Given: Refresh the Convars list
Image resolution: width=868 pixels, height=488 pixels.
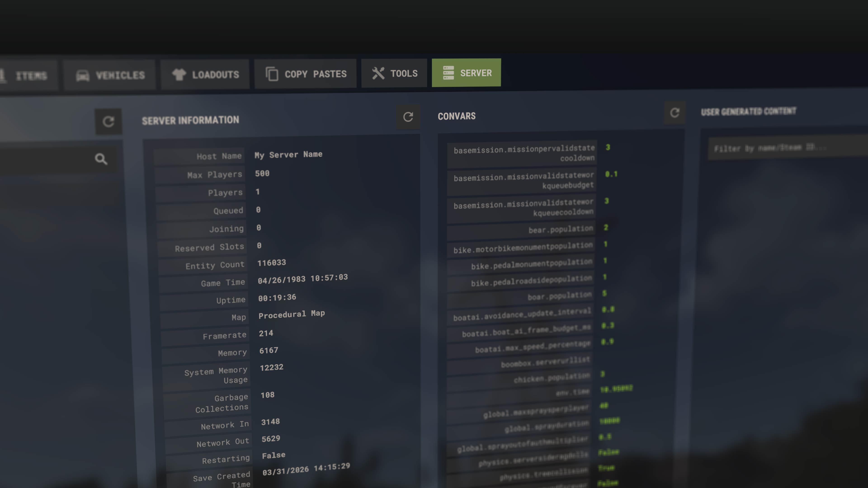Looking at the screenshot, I should pyautogui.click(x=674, y=113).
